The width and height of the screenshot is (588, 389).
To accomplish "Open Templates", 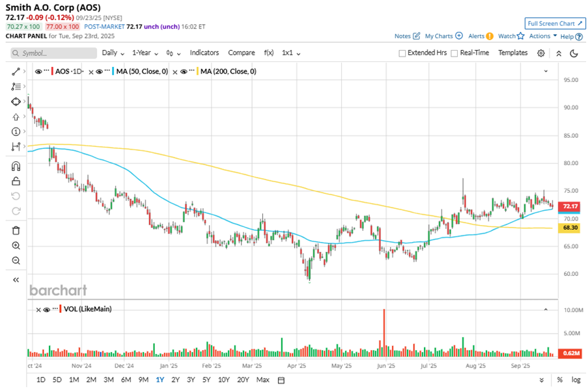I will coord(512,53).
